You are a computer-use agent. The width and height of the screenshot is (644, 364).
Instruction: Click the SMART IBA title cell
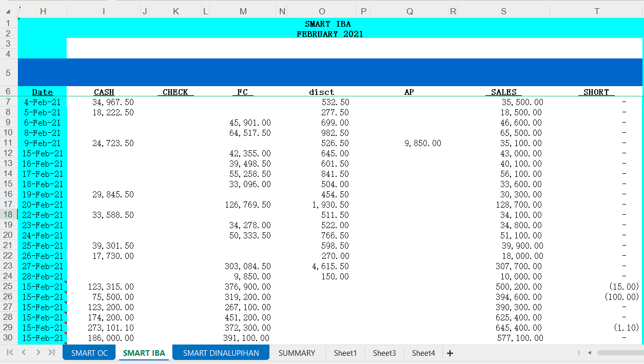click(x=328, y=24)
